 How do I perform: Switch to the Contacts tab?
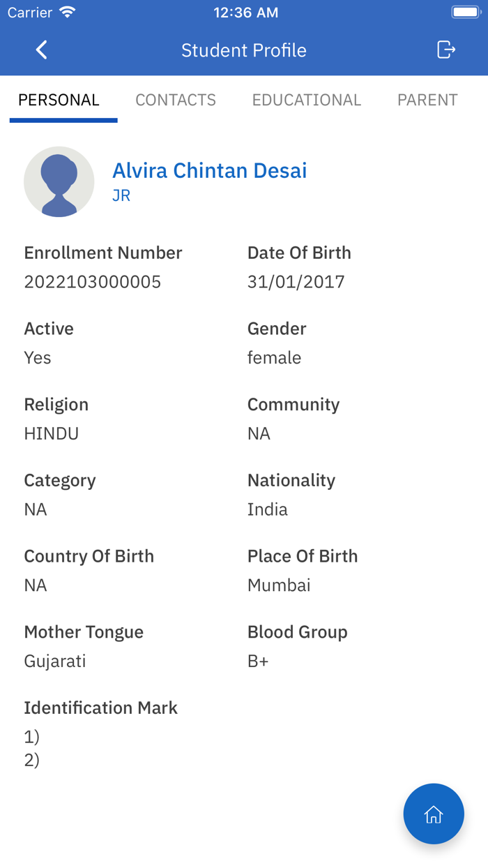[x=176, y=100]
